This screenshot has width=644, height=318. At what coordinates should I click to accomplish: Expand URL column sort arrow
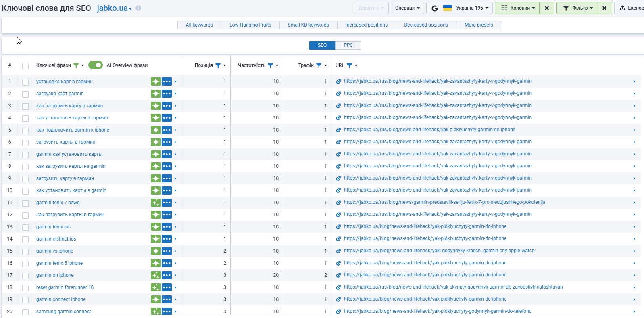(356, 65)
